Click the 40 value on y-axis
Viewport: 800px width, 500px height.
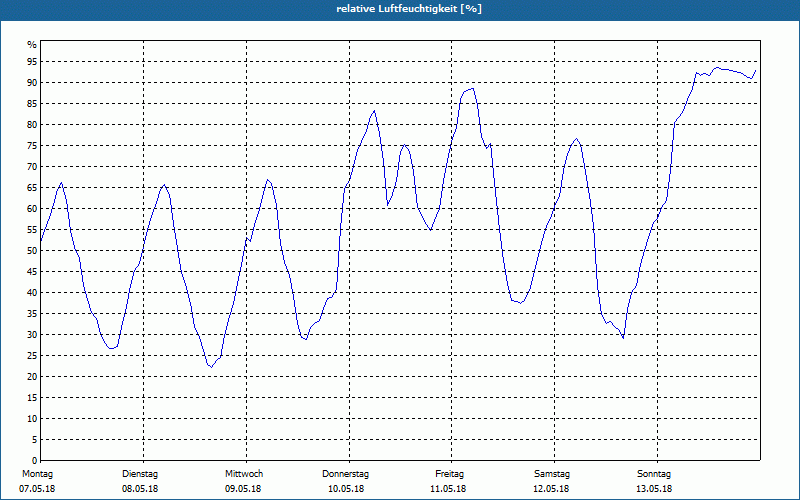tap(32, 293)
